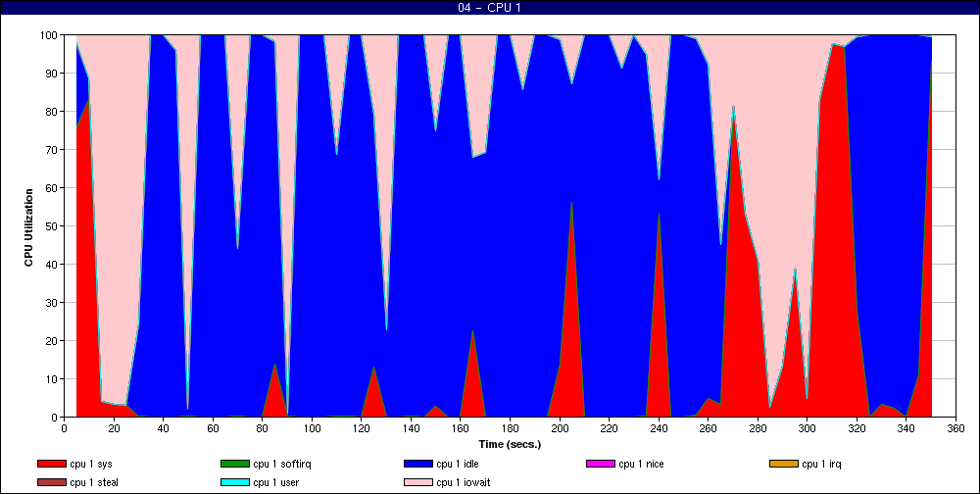
Task: Click the green cpu 1 softirq legend swatch
Action: [234, 464]
